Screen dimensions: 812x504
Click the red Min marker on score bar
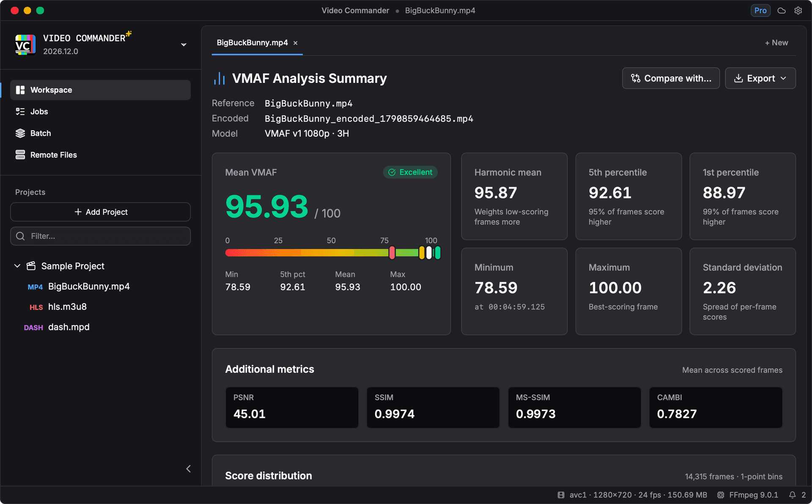[x=392, y=253]
